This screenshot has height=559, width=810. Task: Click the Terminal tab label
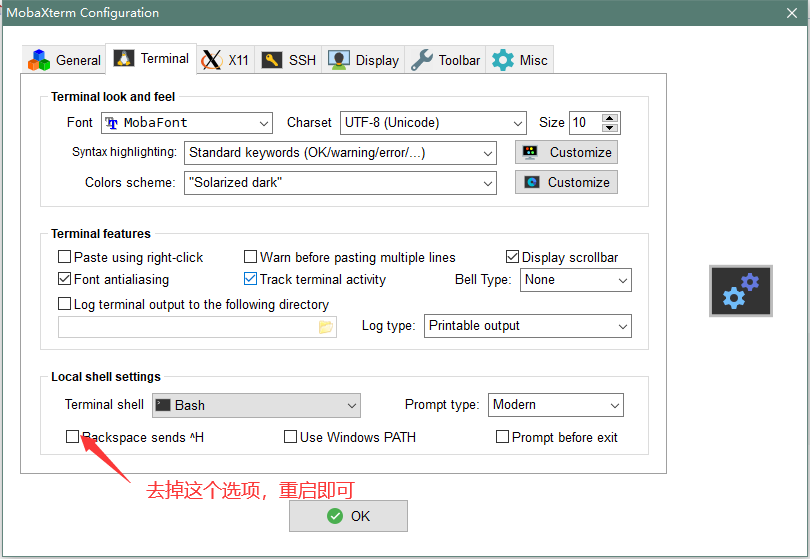coord(165,58)
